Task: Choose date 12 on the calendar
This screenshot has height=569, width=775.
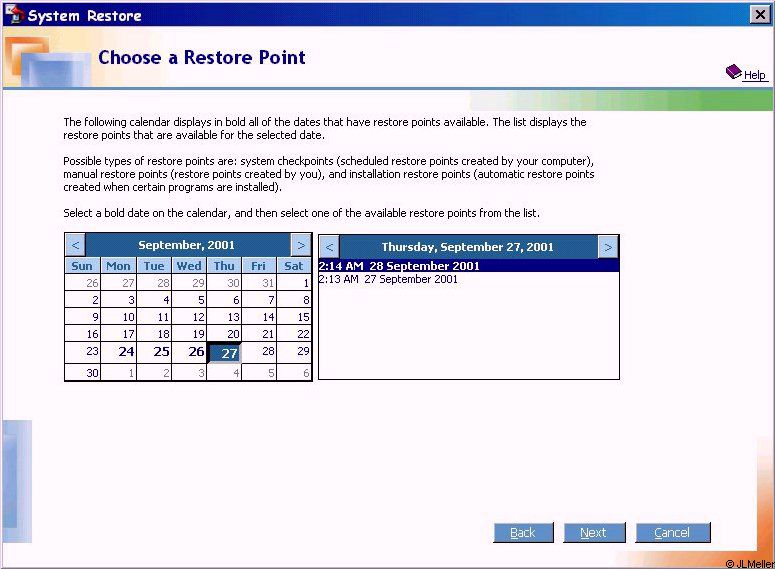Action: (189, 317)
